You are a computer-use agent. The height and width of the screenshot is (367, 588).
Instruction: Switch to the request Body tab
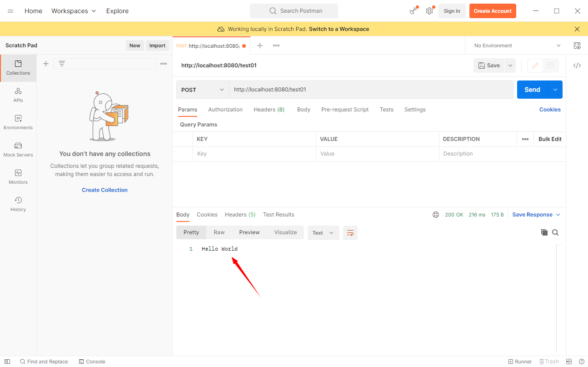click(304, 110)
